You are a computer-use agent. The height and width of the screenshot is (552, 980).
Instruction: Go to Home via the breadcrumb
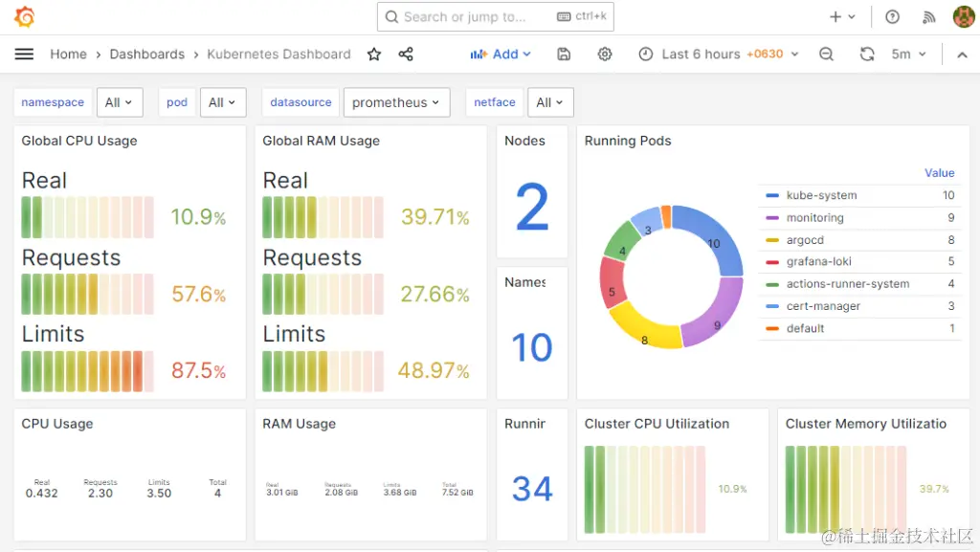click(68, 55)
